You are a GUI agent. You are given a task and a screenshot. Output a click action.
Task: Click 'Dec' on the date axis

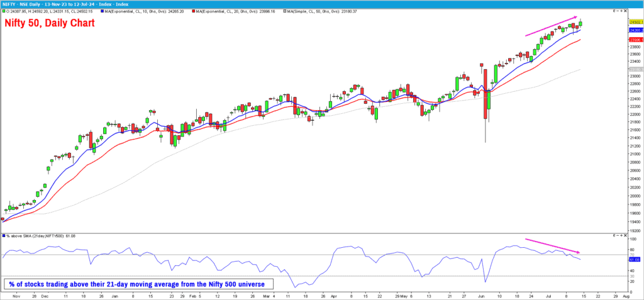45,295
